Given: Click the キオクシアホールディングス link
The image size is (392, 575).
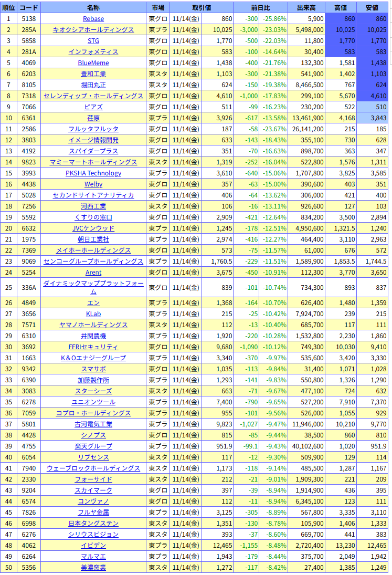Looking at the screenshot, I should tap(93, 30).
